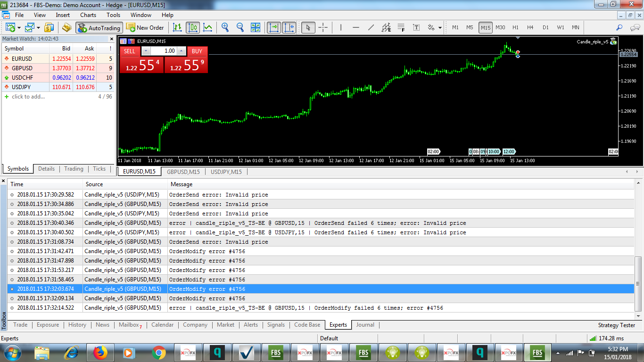This screenshot has height=362, width=644.
Task: Click the new chart icon
Action: click(x=10, y=27)
